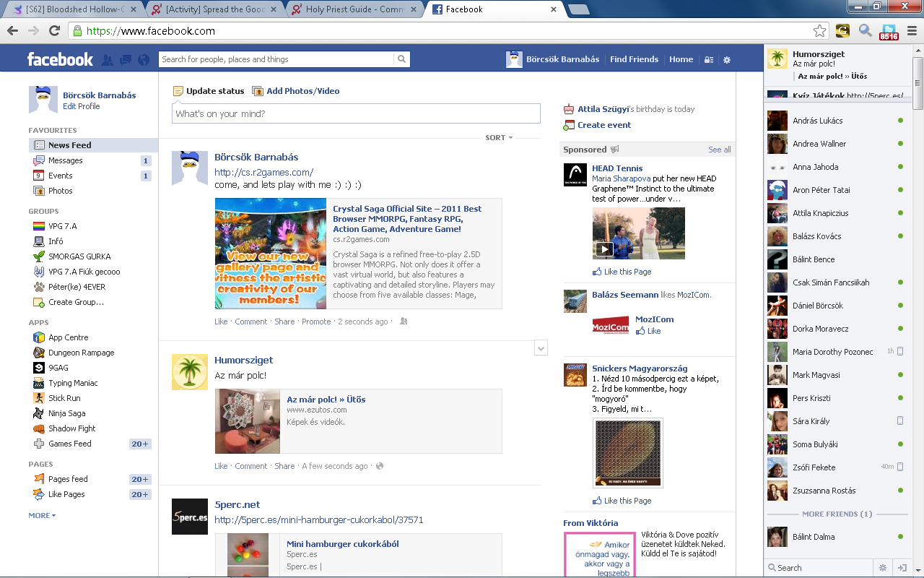Open the friend requests icon in header

pyautogui.click(x=108, y=60)
